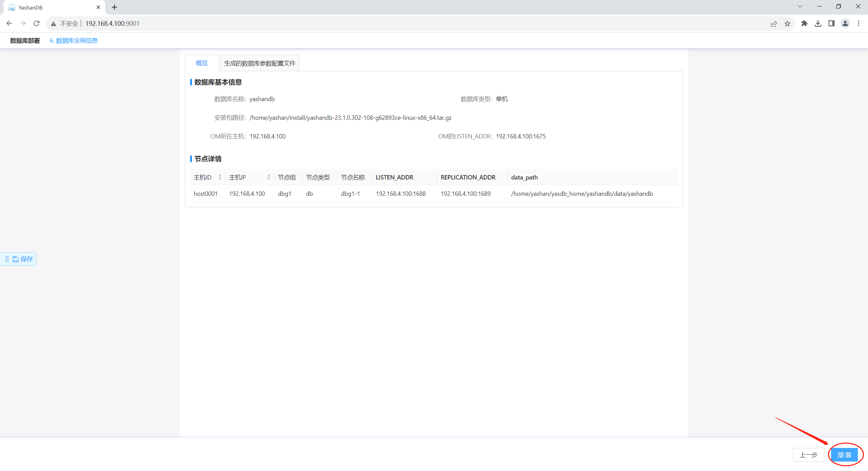Click the not-secure warning triangle icon

(54, 24)
